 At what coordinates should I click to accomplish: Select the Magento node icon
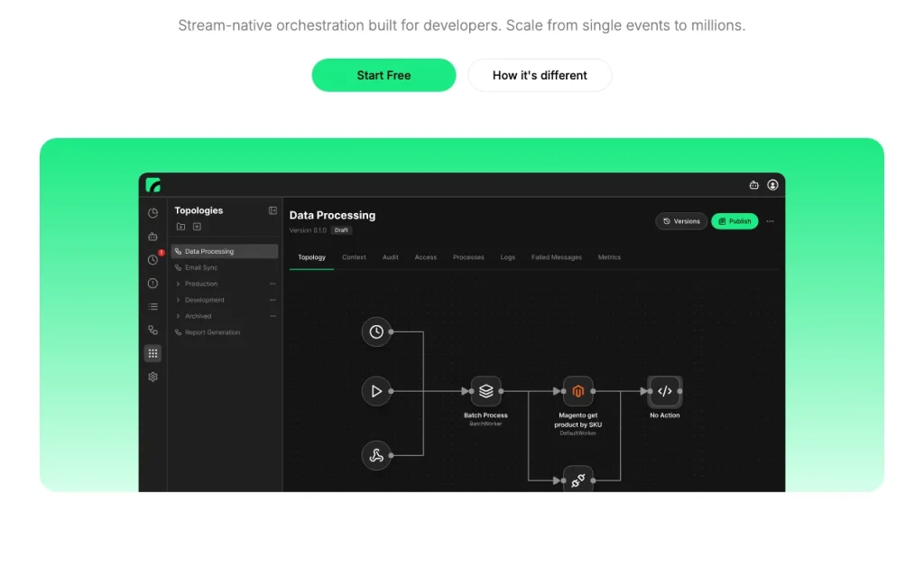(x=578, y=391)
